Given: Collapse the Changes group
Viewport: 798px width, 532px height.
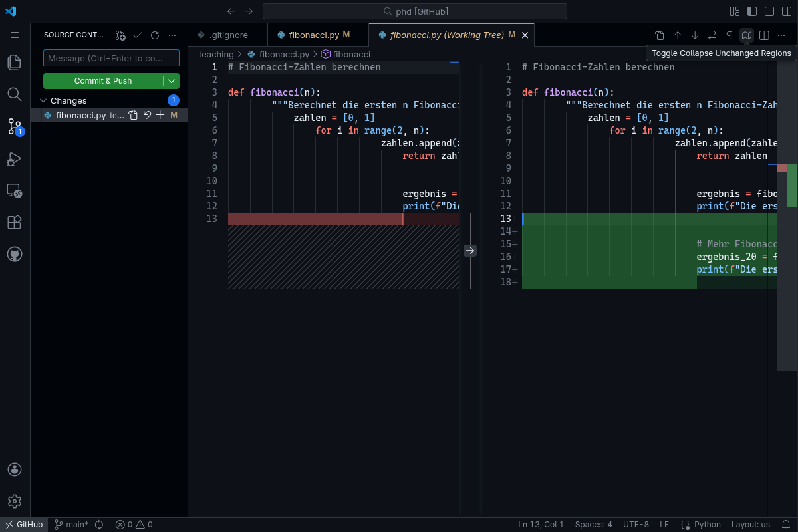Looking at the screenshot, I should point(43,101).
